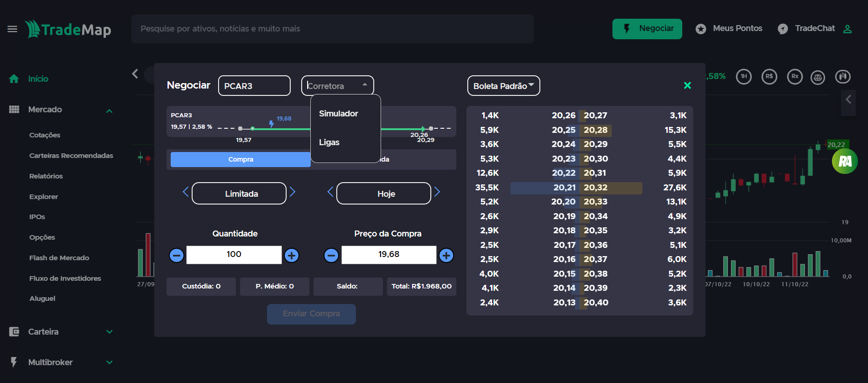Viewport: 868px width, 383px height.
Task: Click the Meus Pontos star icon
Action: click(x=701, y=29)
